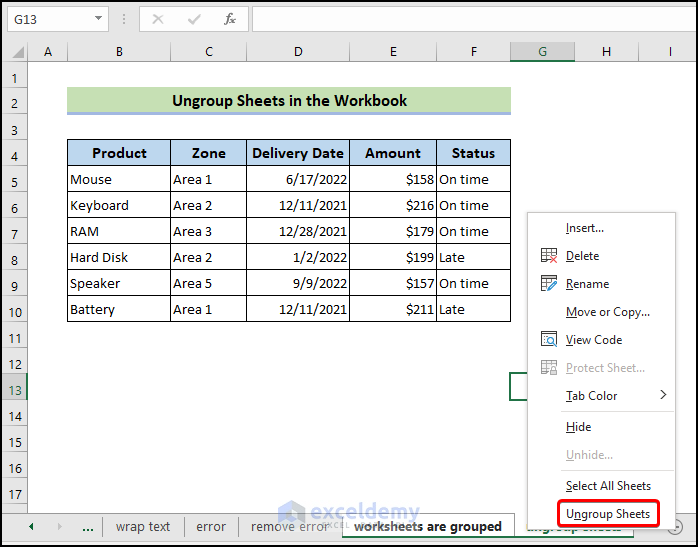Click the Area 5 zone cell

click(x=208, y=283)
